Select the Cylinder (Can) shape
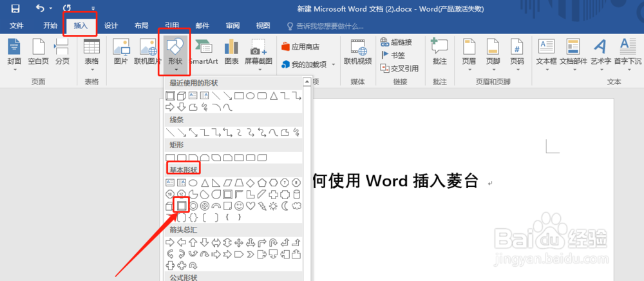The width and height of the screenshot is (644, 281). pos(296,194)
